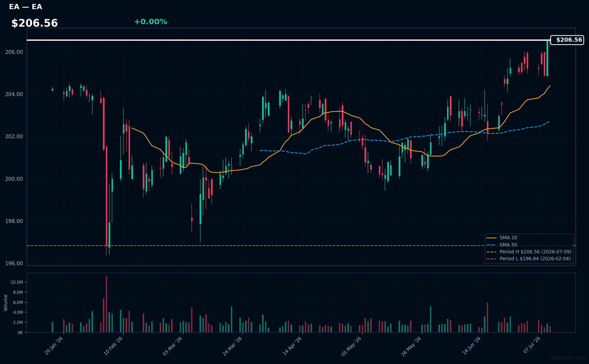Click the 2.0M volume axis label
The height and width of the screenshot is (364, 589).
18,323
